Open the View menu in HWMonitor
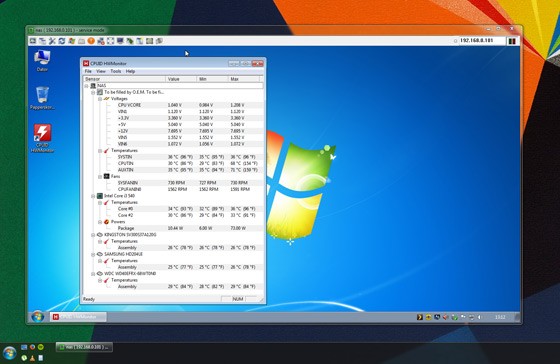 (101, 71)
